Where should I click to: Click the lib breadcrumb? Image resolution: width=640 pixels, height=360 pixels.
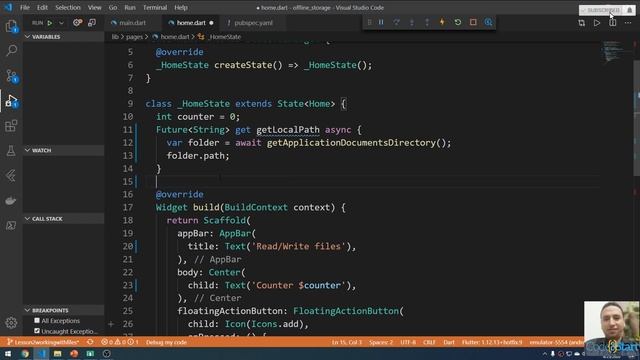click(x=115, y=37)
